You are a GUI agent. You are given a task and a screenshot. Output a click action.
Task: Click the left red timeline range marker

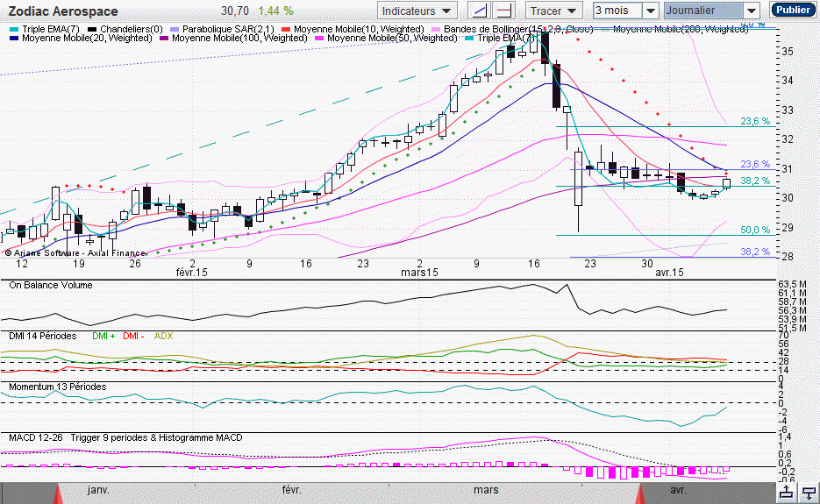(58, 493)
